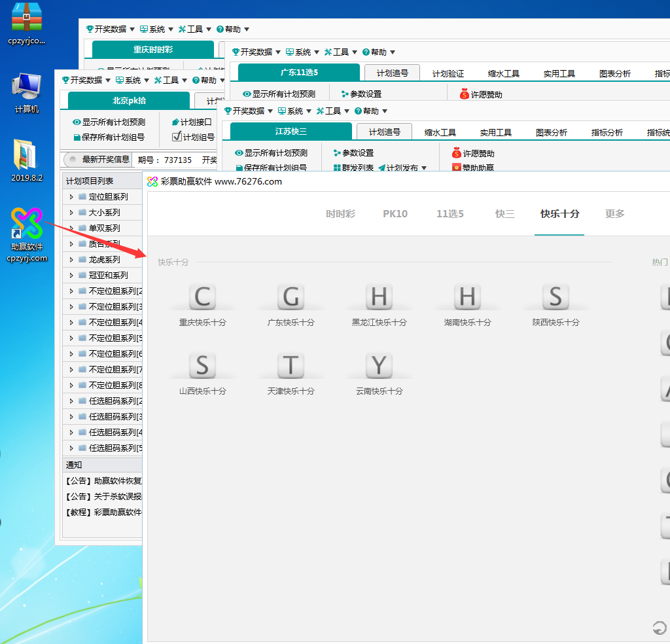The height and width of the screenshot is (644, 670).
Task: Open the 【公告】关于杀软误报 notice
Action: pos(103,497)
